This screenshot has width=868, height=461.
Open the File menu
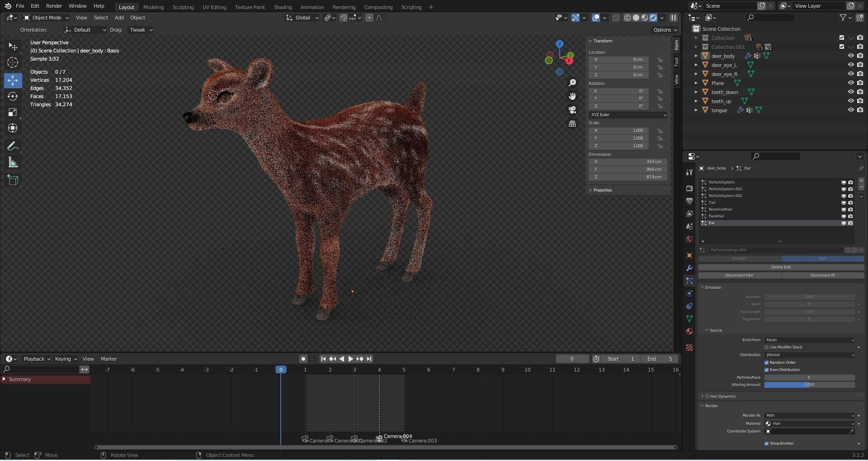pos(20,6)
